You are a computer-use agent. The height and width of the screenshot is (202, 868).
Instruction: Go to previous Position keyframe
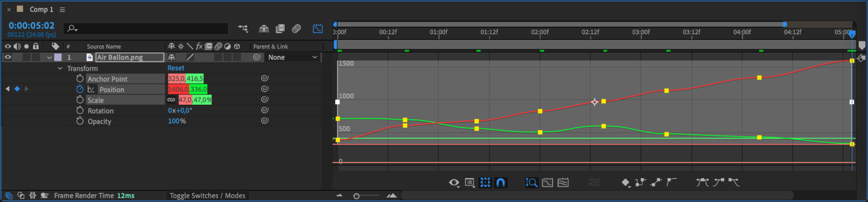[7, 89]
